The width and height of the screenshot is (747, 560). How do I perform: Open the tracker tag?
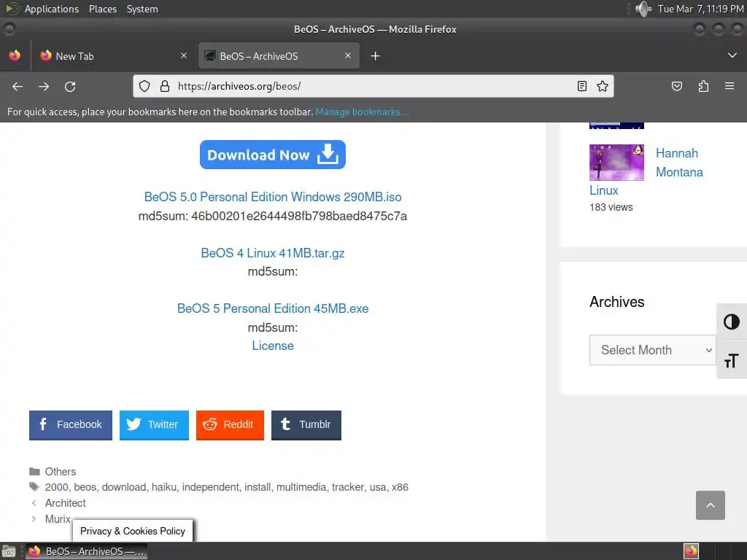pyautogui.click(x=348, y=487)
